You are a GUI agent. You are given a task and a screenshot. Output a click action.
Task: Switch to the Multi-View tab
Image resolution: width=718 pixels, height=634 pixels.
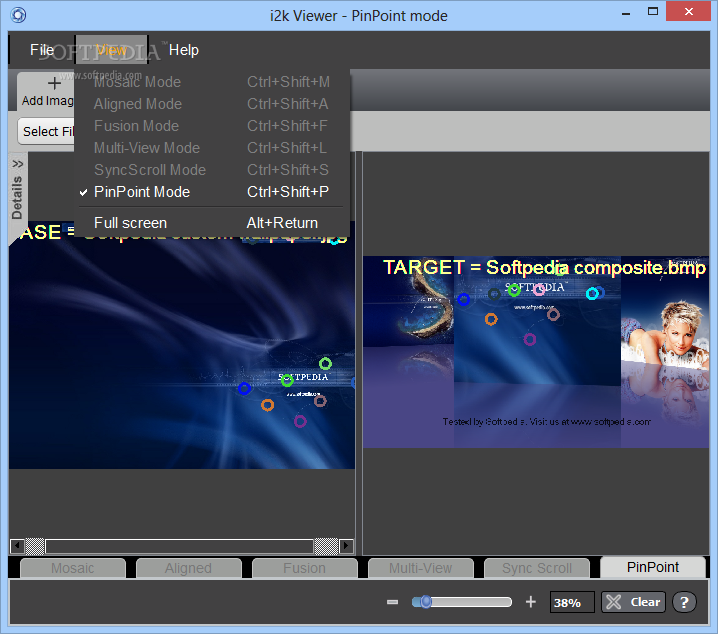420,568
